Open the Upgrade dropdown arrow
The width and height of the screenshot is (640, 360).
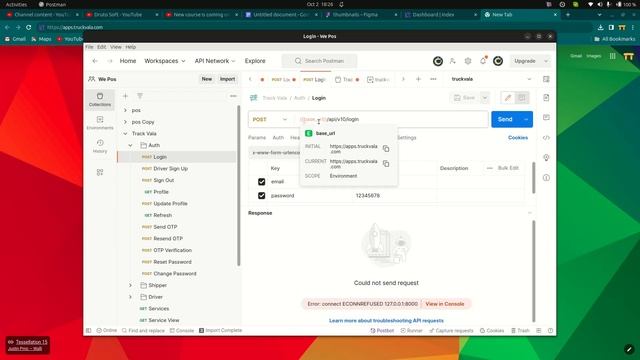coord(546,61)
